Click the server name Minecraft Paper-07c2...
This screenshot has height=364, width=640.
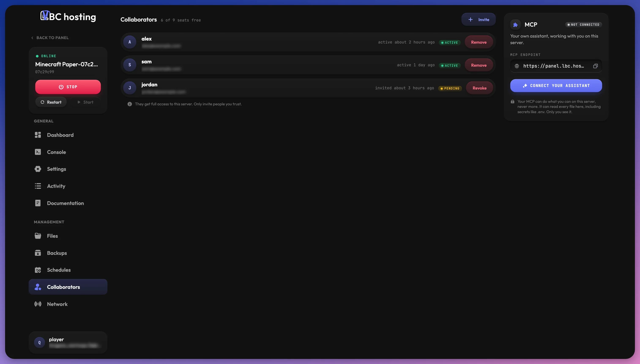click(66, 64)
